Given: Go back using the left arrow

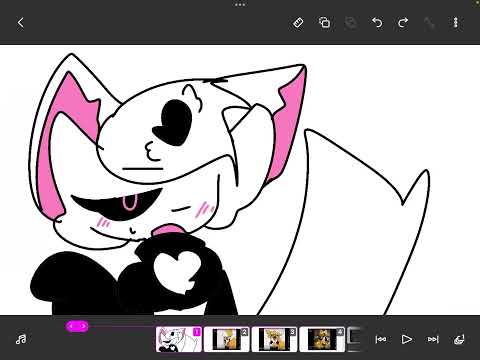Looking at the screenshot, I should click(x=21, y=23).
